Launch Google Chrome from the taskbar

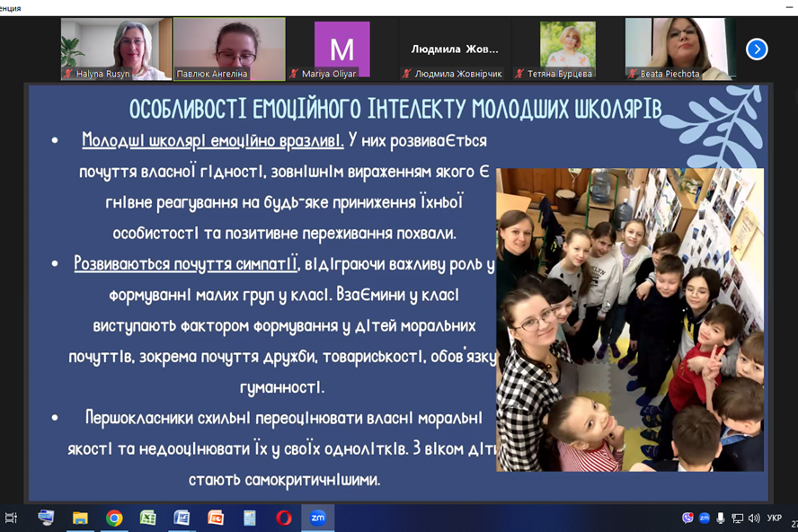click(x=114, y=518)
